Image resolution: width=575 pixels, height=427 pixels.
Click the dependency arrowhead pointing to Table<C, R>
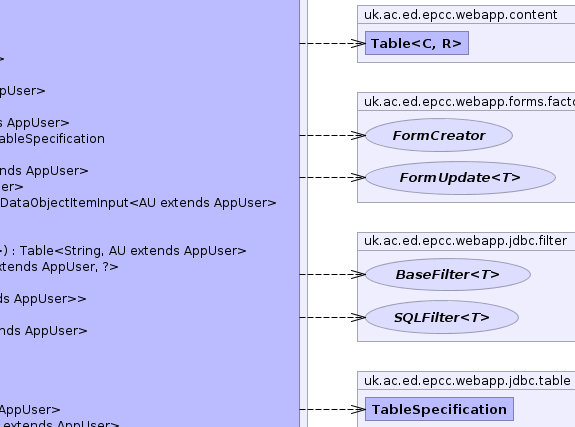[x=358, y=43]
